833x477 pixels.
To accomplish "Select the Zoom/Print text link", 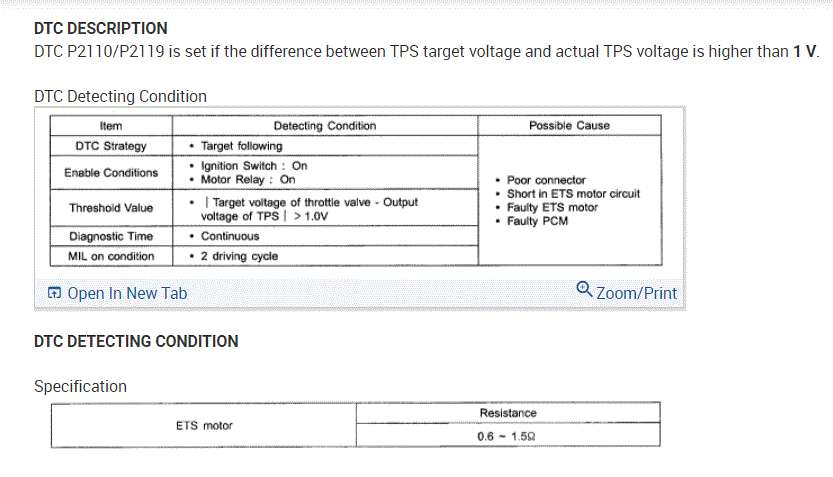I will [636, 293].
